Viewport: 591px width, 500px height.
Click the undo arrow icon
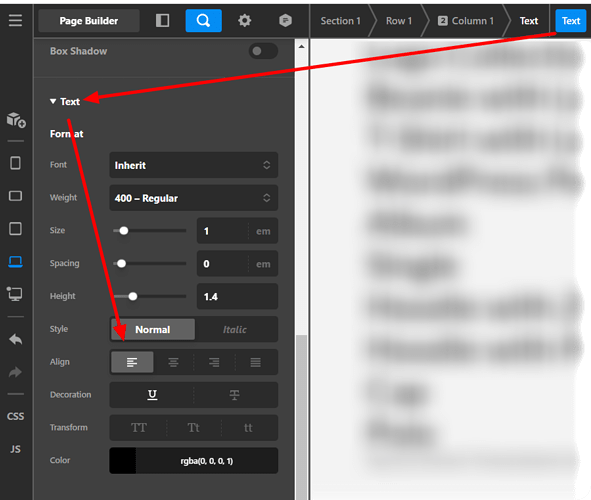[15, 339]
